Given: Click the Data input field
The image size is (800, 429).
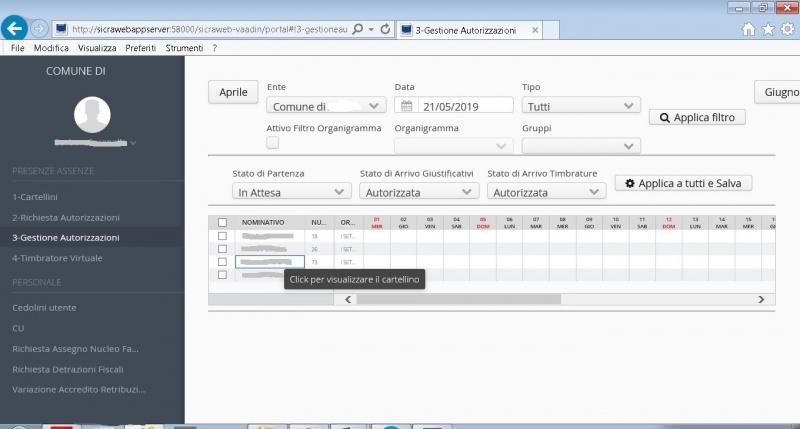Looking at the screenshot, I should pyautogui.click(x=465, y=106).
